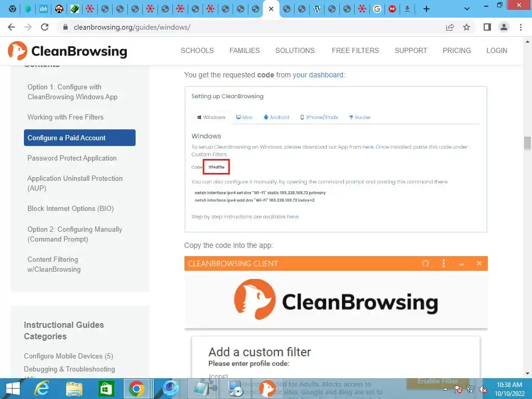The height and width of the screenshot is (399, 532).
Task: Open the CleanBrowsing app in taskbar
Action: point(267,389)
